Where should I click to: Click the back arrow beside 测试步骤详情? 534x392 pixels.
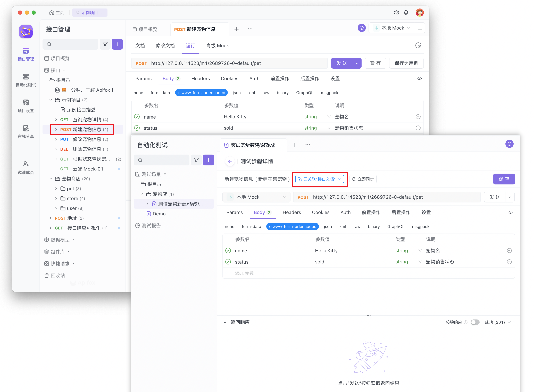click(x=230, y=161)
